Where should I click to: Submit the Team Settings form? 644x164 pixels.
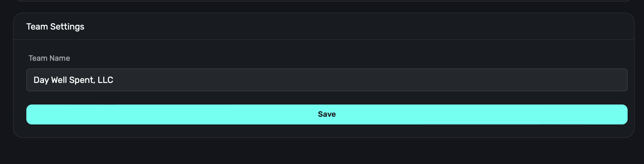327,114
